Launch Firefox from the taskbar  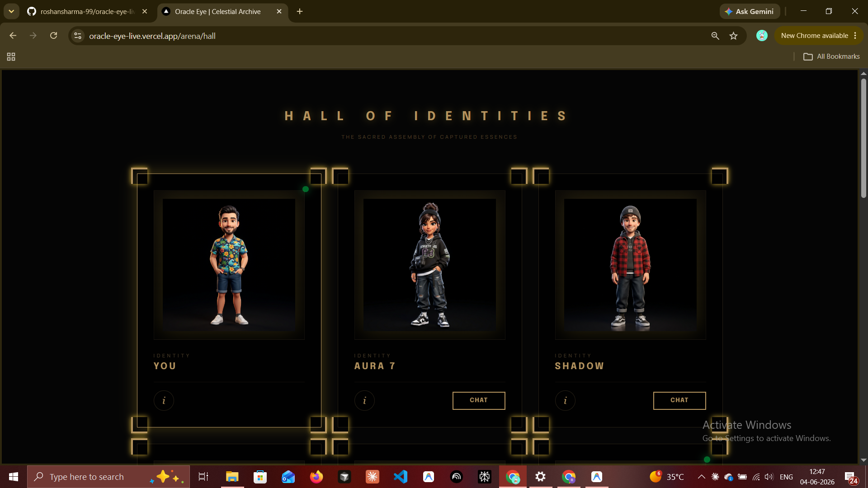pos(316,477)
